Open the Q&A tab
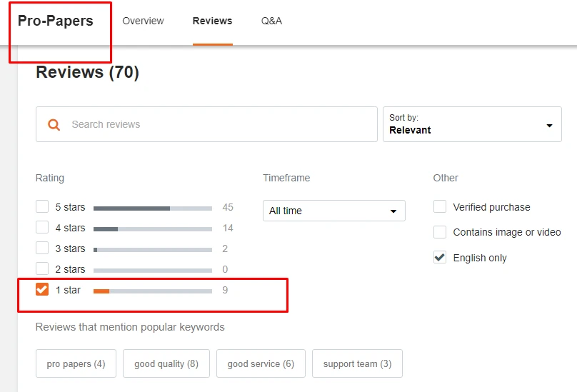Image resolution: width=577 pixels, height=392 pixels. [x=271, y=21]
